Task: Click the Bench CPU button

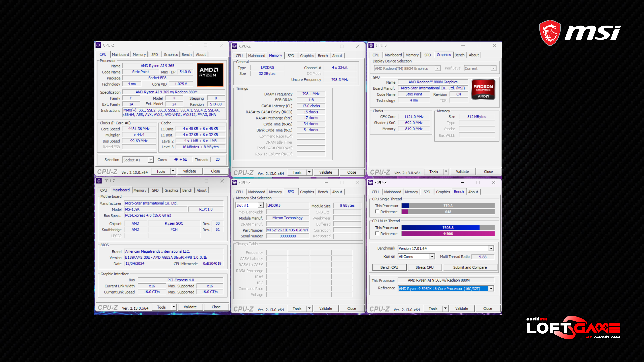Action: click(389, 267)
